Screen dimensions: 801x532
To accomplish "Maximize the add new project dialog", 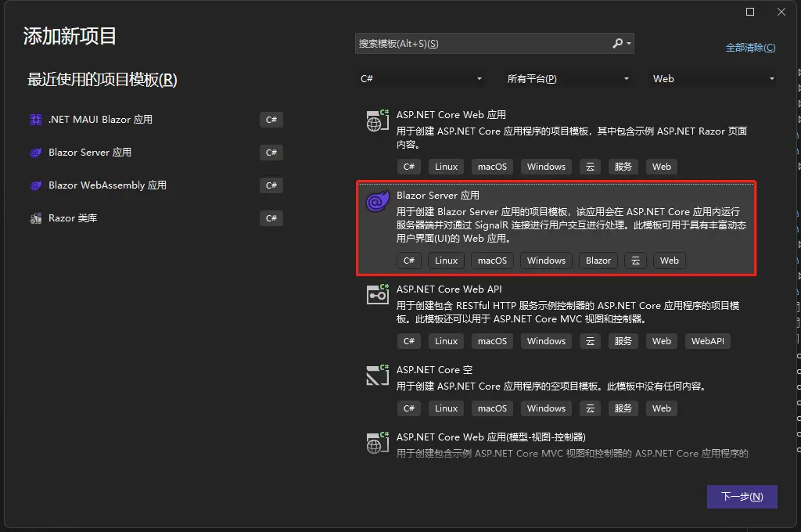I will [750, 12].
